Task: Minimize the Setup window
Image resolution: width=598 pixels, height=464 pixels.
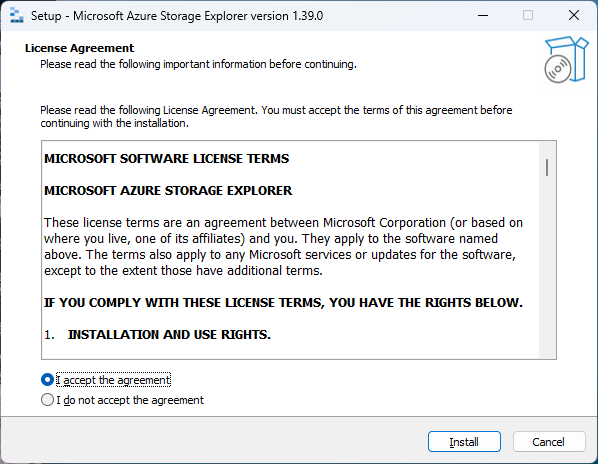Action: click(483, 16)
